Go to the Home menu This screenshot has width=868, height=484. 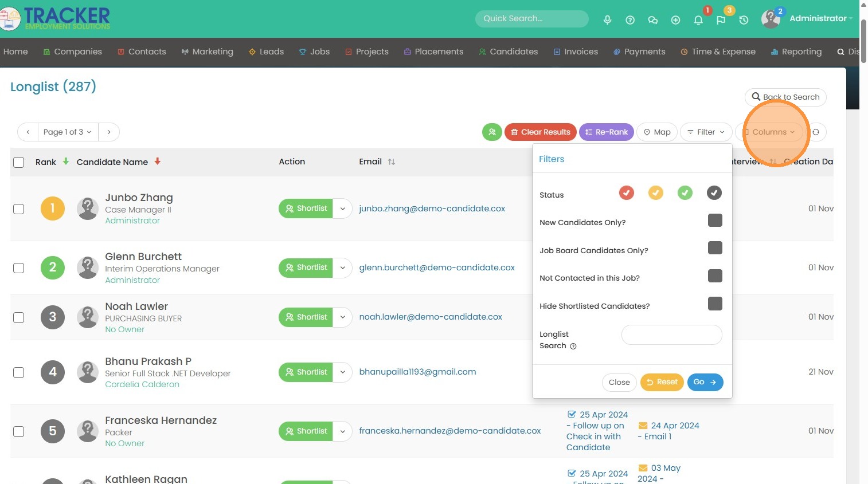point(15,52)
